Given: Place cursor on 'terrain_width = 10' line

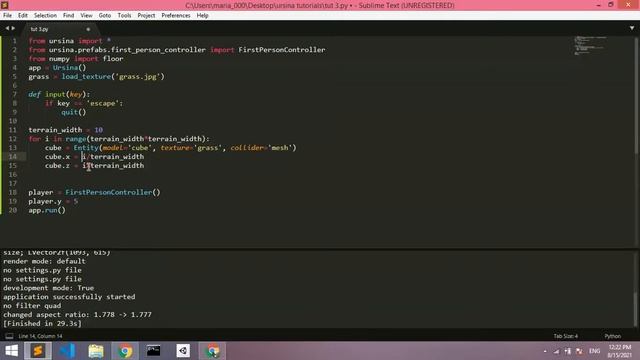Looking at the screenshot, I should point(65,130).
